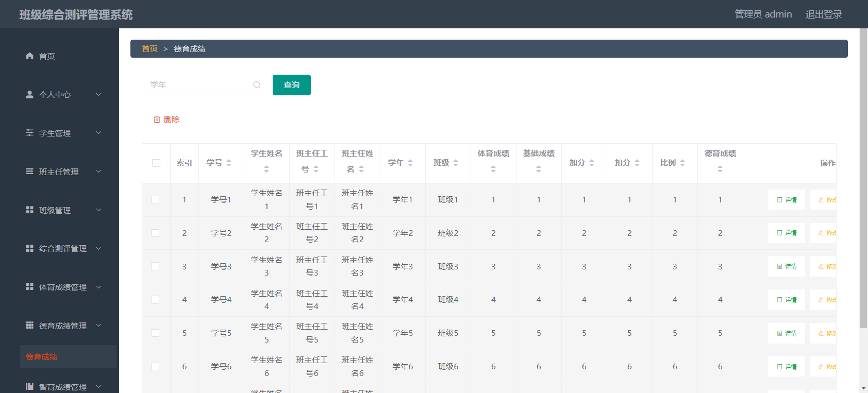This screenshot has width=868, height=393.
Task: Click the 学年 search input field
Action: [x=204, y=85]
